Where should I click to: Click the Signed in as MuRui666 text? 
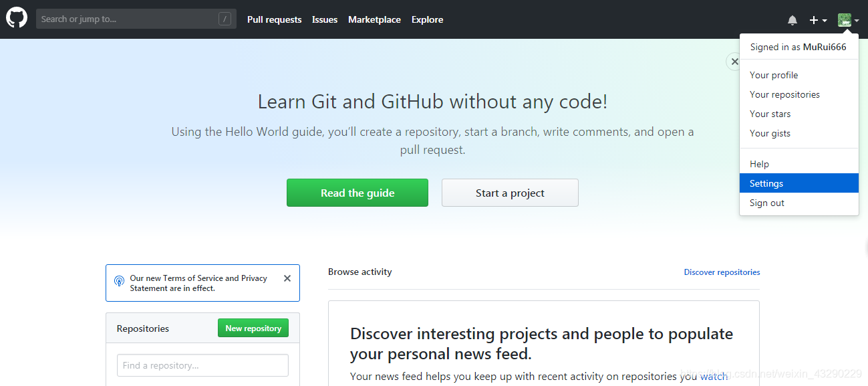[798, 47]
